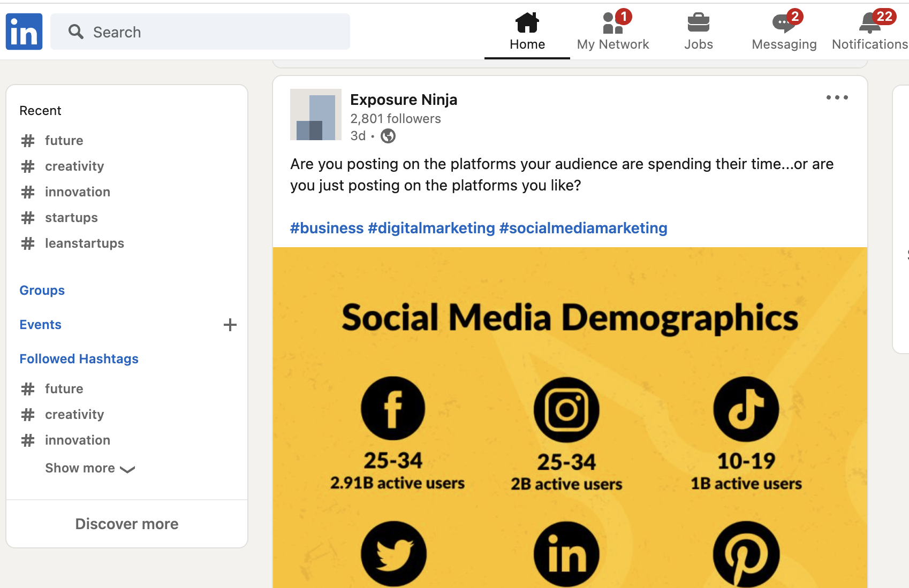Open Messaging with 2 unread messages
Viewport: 909px width, 588px height.
784,32
